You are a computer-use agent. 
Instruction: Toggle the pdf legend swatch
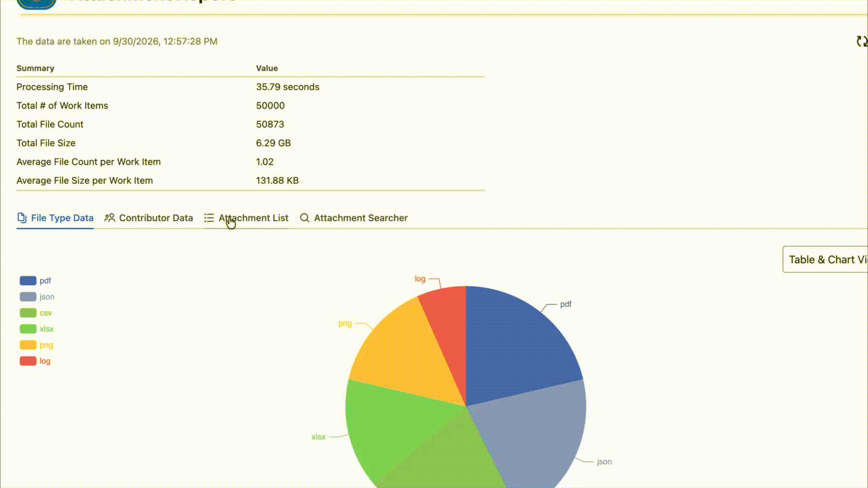[x=28, y=281]
